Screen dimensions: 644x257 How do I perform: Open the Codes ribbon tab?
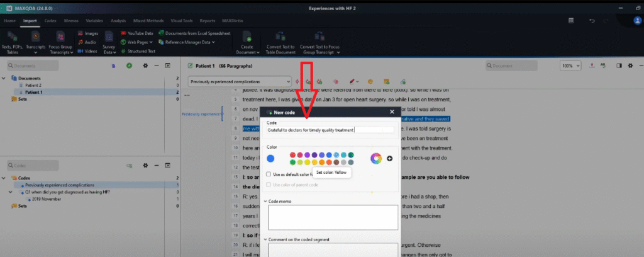pyautogui.click(x=50, y=21)
